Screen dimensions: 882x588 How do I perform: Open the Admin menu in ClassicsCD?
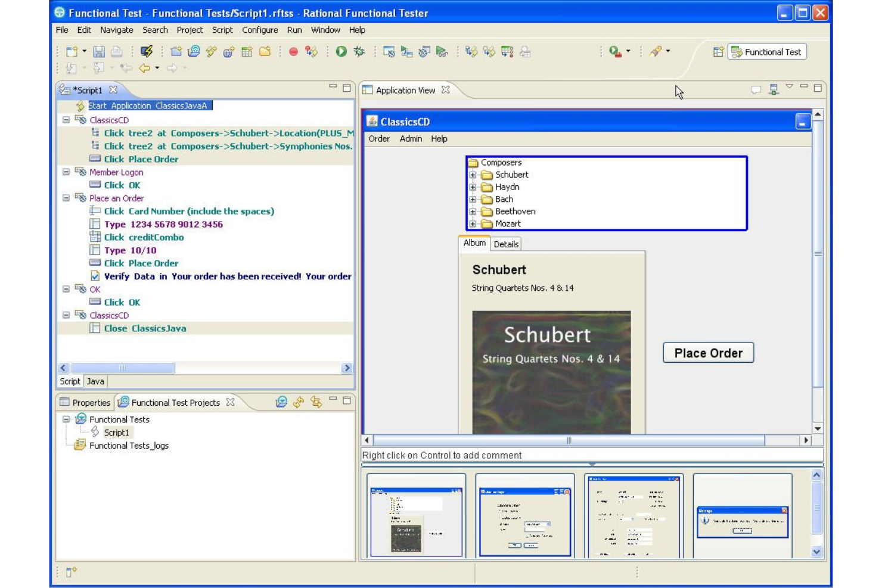(411, 139)
